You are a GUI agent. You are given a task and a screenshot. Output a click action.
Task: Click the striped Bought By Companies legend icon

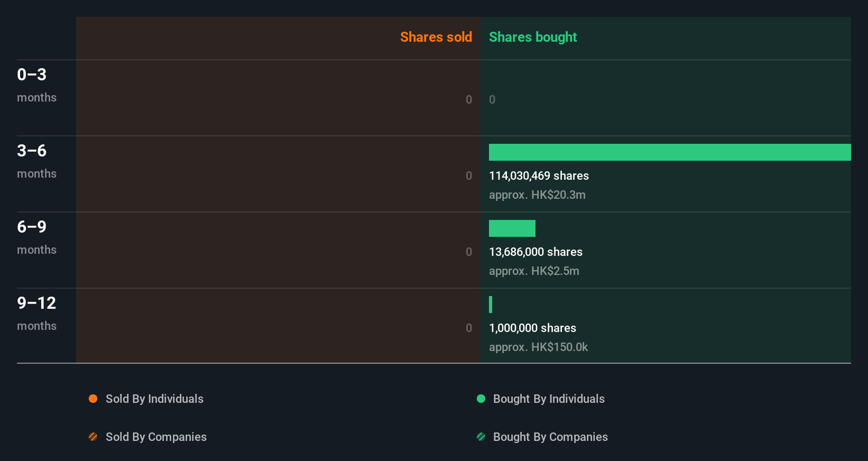[x=481, y=437]
